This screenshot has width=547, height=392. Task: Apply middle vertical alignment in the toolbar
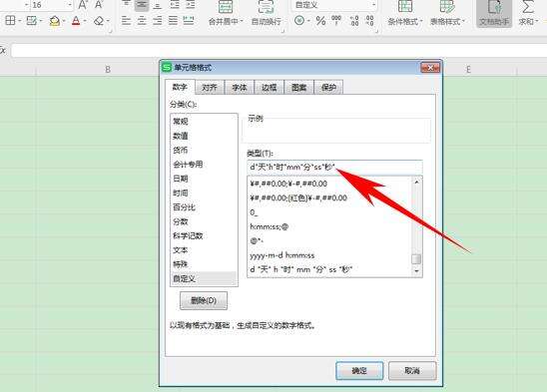click(142, 5)
